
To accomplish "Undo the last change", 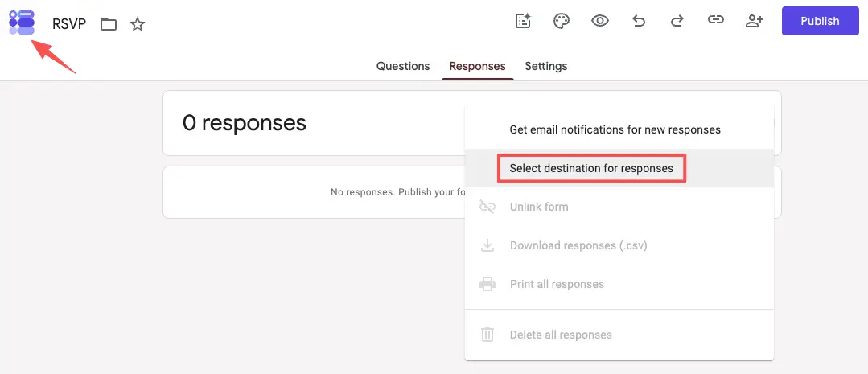I will (x=639, y=21).
